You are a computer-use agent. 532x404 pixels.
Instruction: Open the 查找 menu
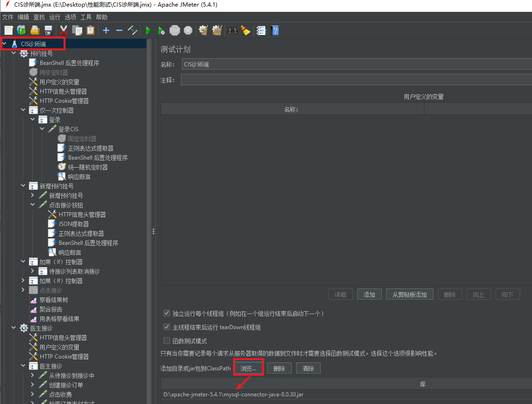(x=39, y=18)
